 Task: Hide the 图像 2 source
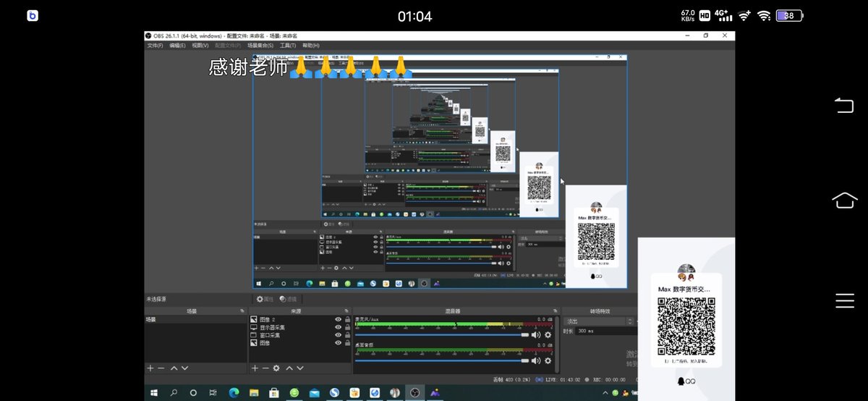click(338, 319)
